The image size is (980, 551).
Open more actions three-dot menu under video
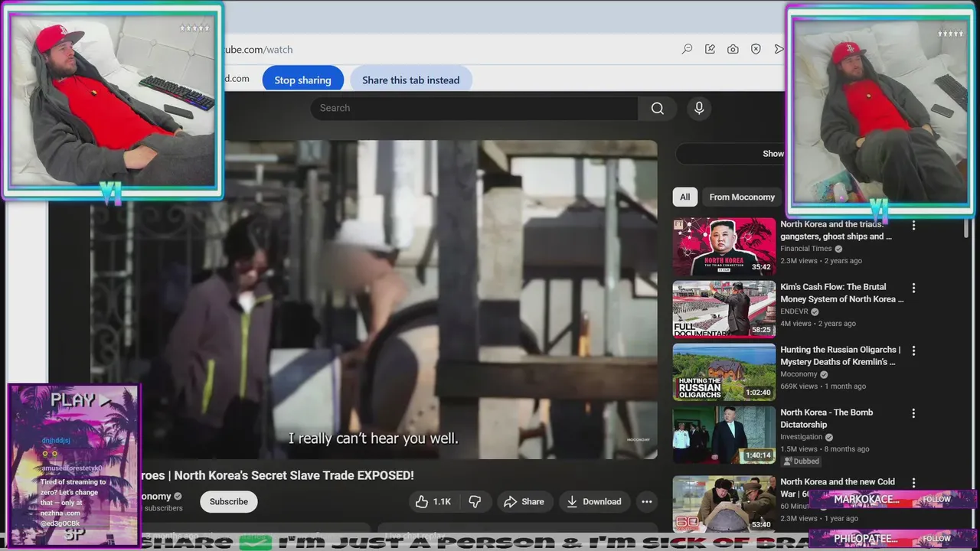[x=647, y=502]
